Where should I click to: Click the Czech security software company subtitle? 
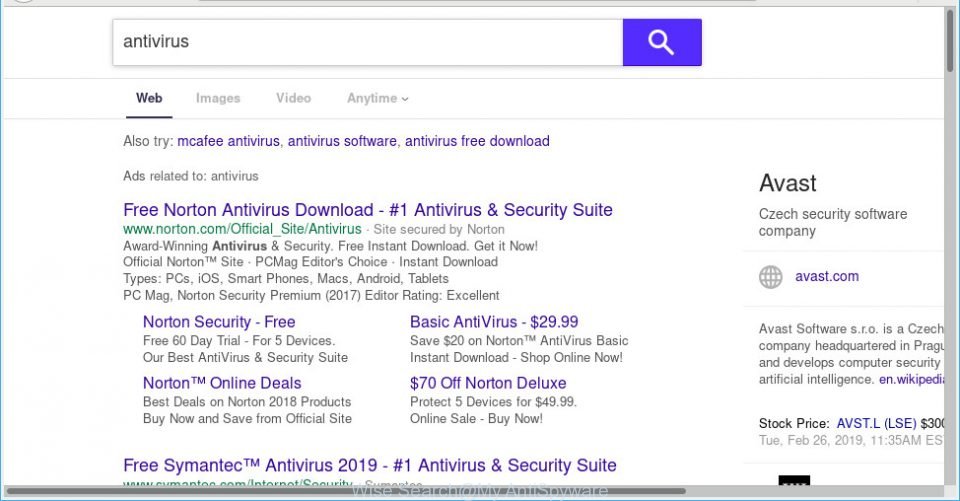pos(833,222)
